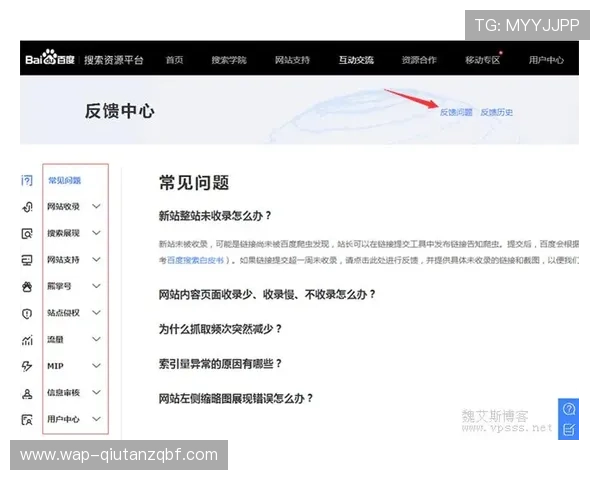600x480 pixels.
Task: Select 站点侵权 sidebar label
Action: [63, 313]
